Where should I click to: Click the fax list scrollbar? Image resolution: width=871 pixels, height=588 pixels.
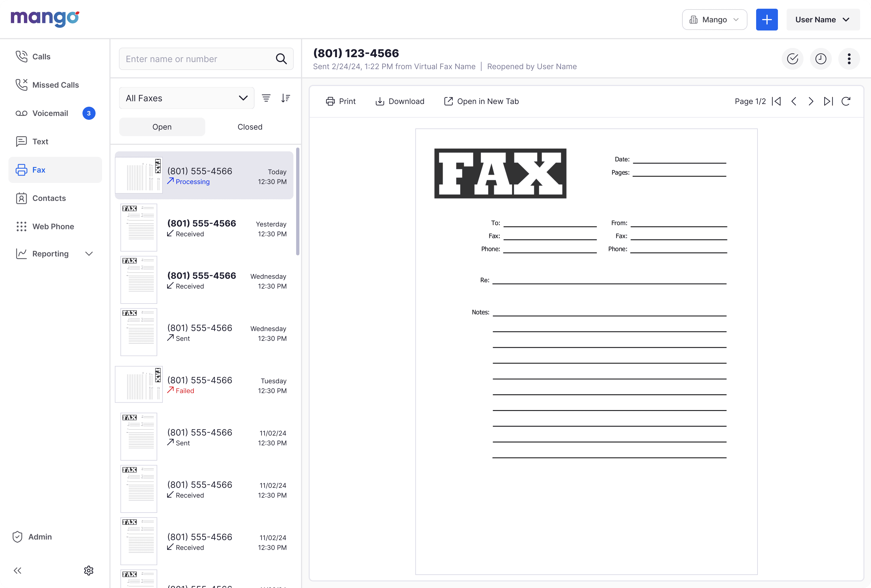pos(298,201)
